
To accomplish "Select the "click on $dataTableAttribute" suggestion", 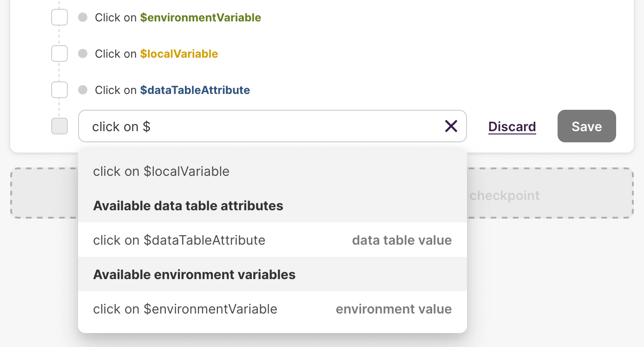I will (x=179, y=240).
